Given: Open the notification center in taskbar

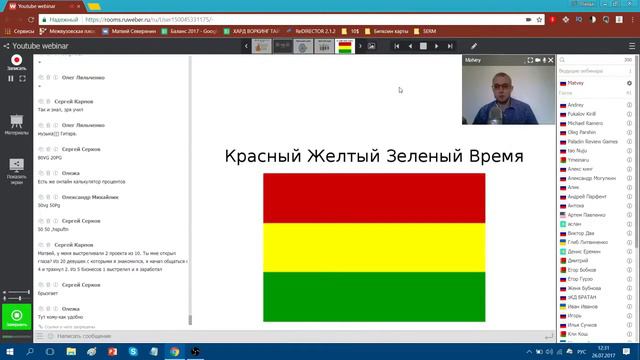Looking at the screenshot, I should [x=627, y=351].
